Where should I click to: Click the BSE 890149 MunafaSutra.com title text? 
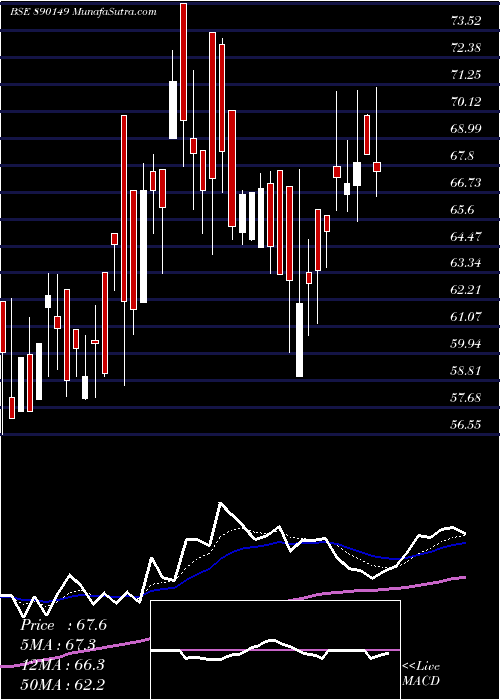coord(83,12)
